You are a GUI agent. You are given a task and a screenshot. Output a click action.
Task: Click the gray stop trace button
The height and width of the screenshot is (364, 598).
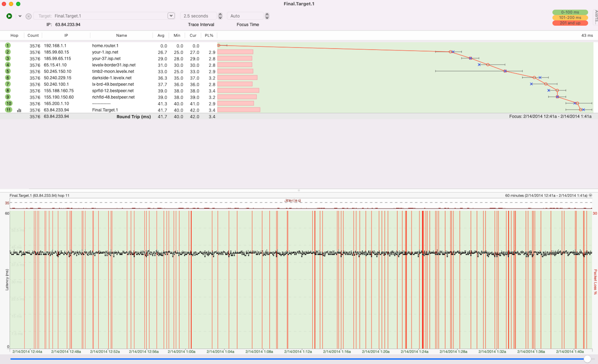pyautogui.click(x=28, y=16)
